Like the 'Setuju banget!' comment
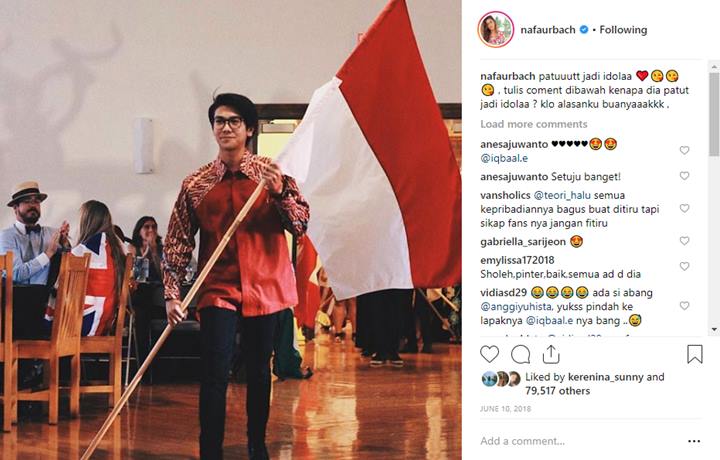 click(x=684, y=176)
